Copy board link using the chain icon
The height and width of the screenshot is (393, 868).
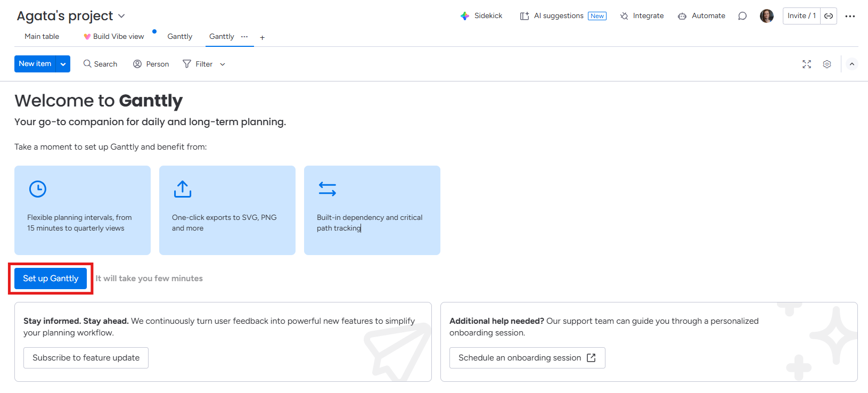pyautogui.click(x=829, y=16)
